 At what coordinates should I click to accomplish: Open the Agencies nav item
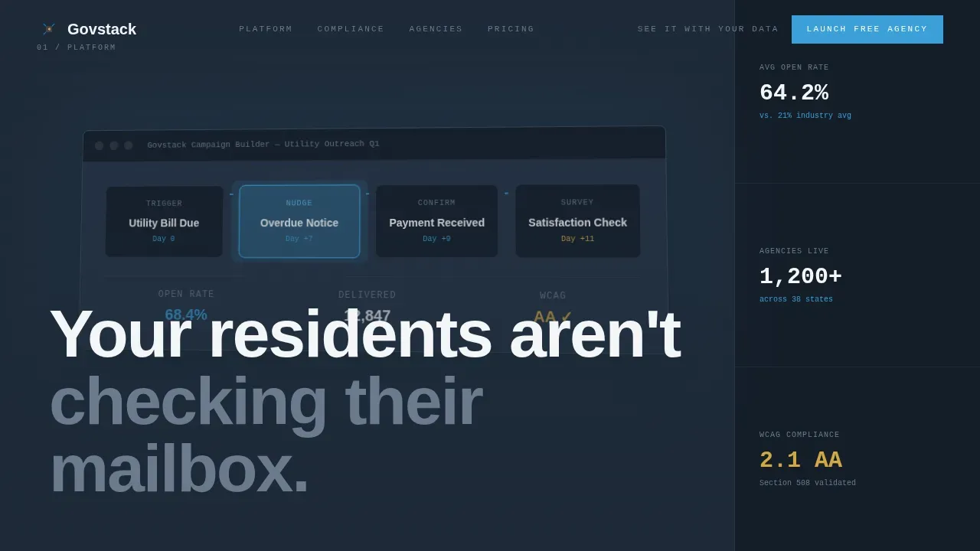(436, 29)
